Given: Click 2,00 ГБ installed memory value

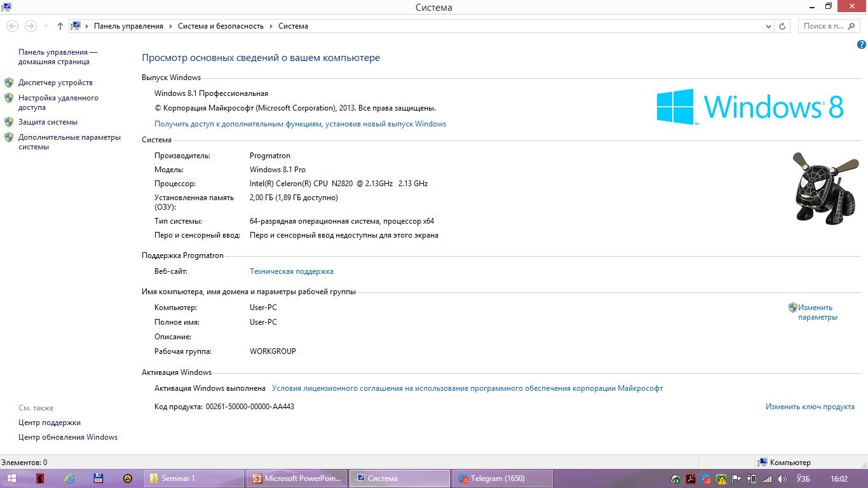Looking at the screenshot, I should pyautogui.click(x=294, y=198).
